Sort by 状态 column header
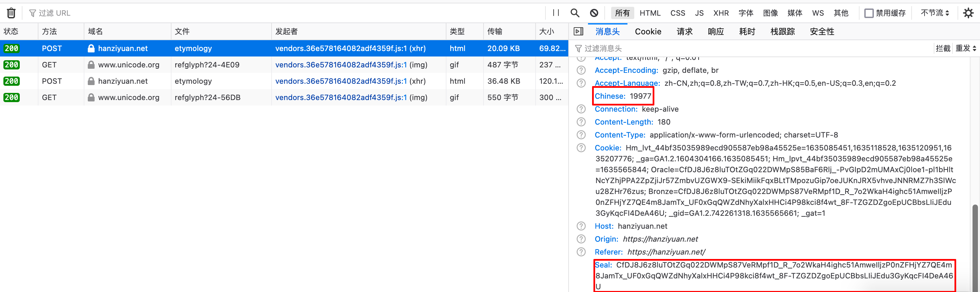The image size is (980, 292). [x=19, y=31]
